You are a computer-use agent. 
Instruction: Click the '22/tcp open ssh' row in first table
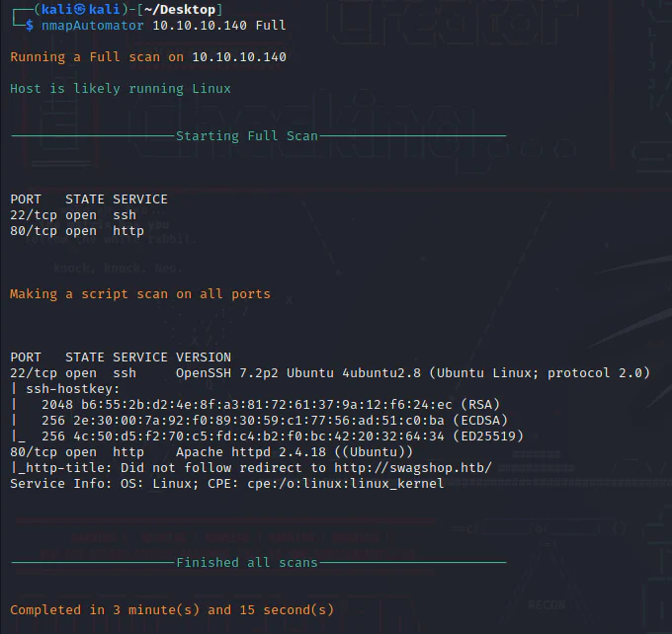(x=73, y=215)
